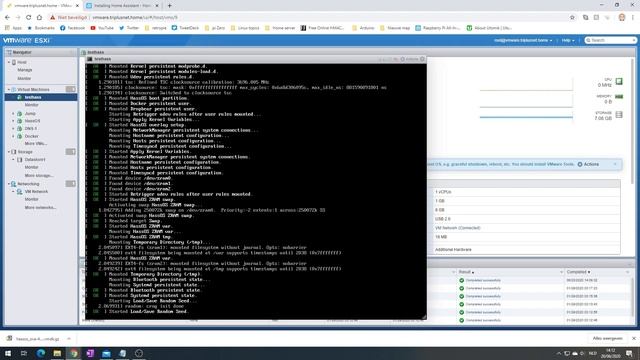640x360 pixels.
Task: Click the taskbar clock
Action: (x=611, y=353)
